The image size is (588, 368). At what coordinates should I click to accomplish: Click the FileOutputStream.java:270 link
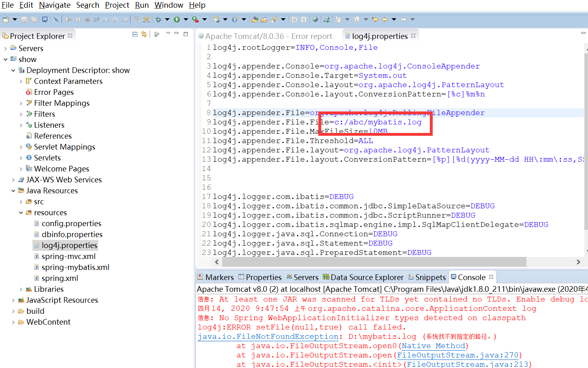457,355
